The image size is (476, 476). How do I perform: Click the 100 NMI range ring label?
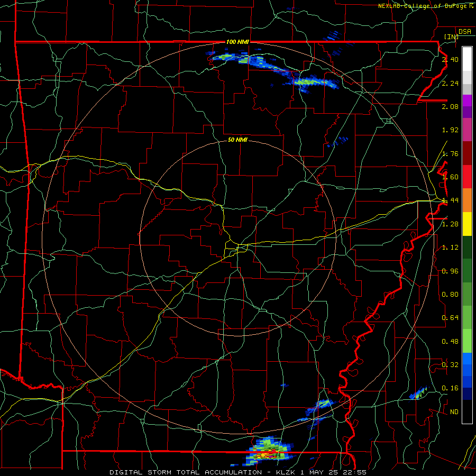point(237,42)
